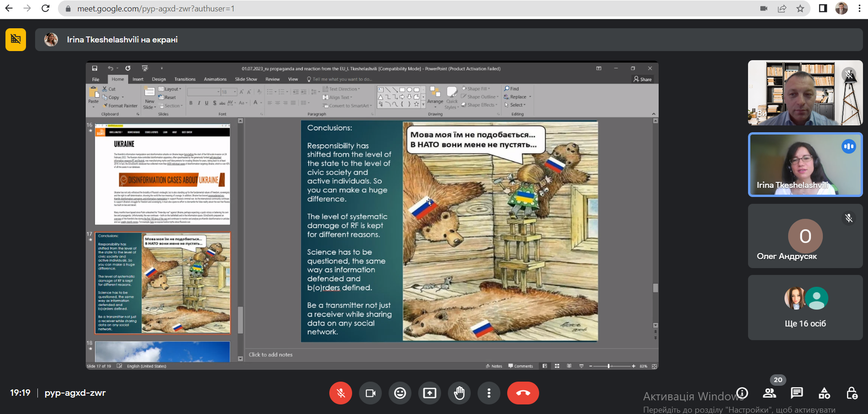Screen dimensions: 868x414
Task: Toggle the camera on or off
Action: (370, 393)
